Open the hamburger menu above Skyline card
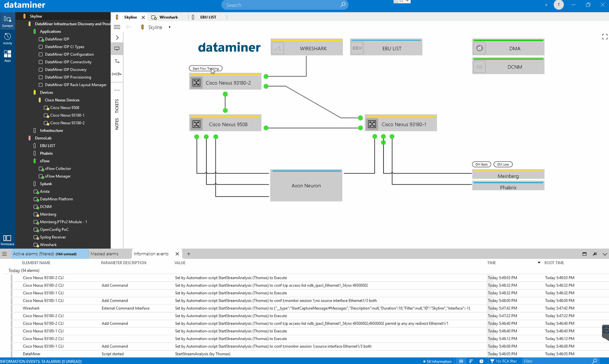The image size is (609, 364). [x=117, y=27]
